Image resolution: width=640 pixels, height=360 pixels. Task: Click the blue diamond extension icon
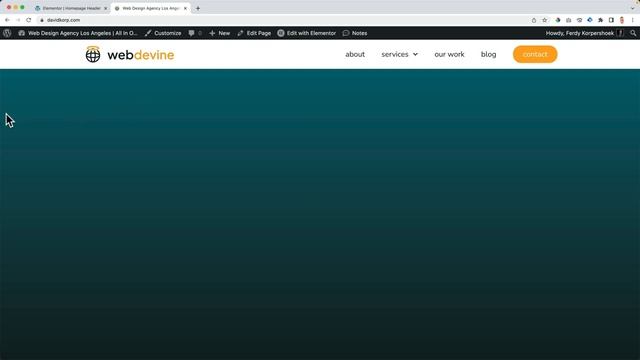click(x=590, y=20)
